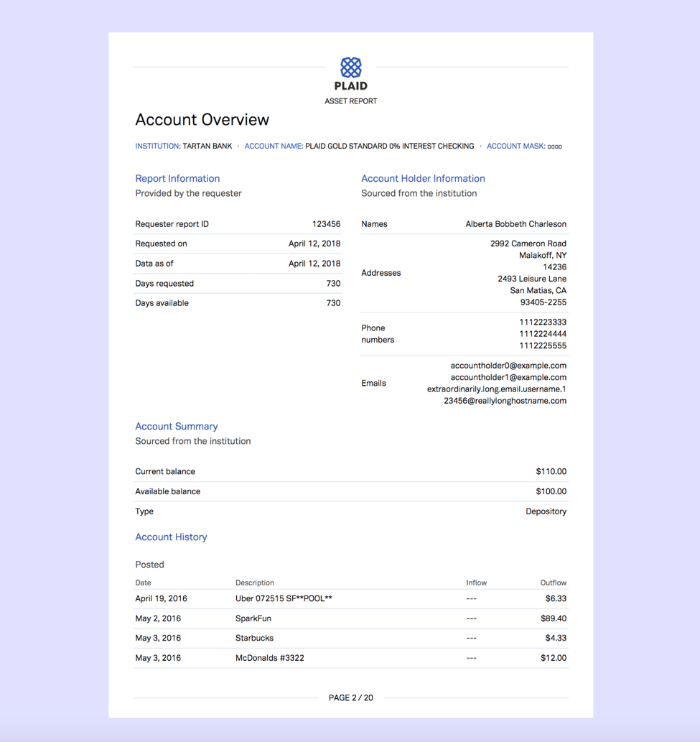Click the Institution label in header
The width and height of the screenshot is (700, 742).
[157, 147]
